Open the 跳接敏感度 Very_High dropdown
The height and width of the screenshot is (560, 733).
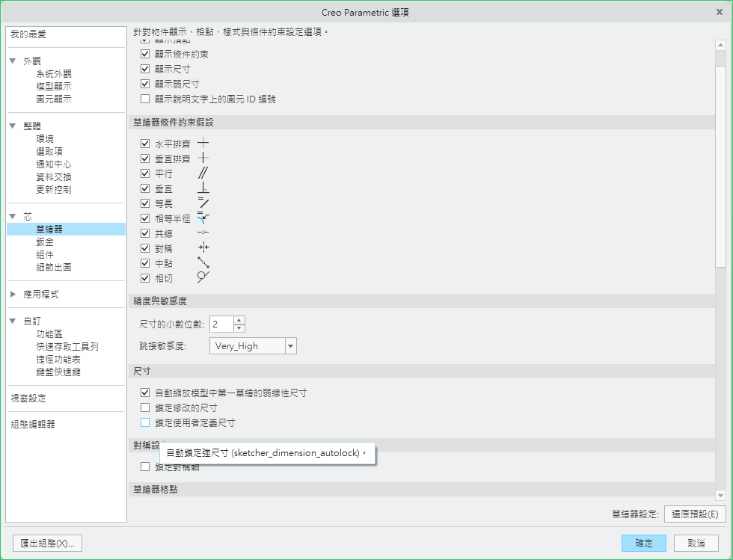(x=290, y=346)
